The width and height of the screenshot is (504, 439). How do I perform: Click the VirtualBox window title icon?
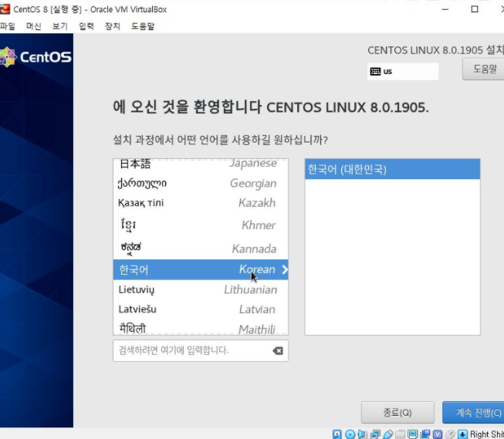pyautogui.click(x=5, y=9)
